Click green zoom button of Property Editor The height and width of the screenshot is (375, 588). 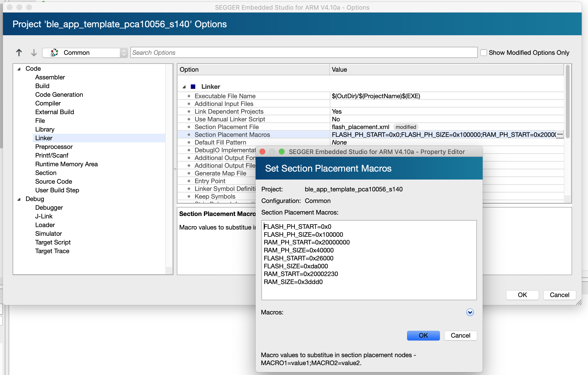(x=281, y=152)
